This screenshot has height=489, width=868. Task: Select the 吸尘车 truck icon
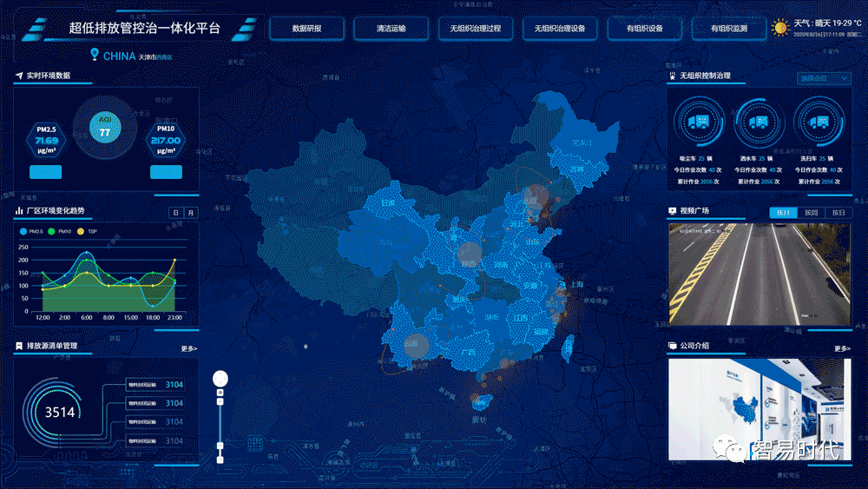(x=699, y=122)
